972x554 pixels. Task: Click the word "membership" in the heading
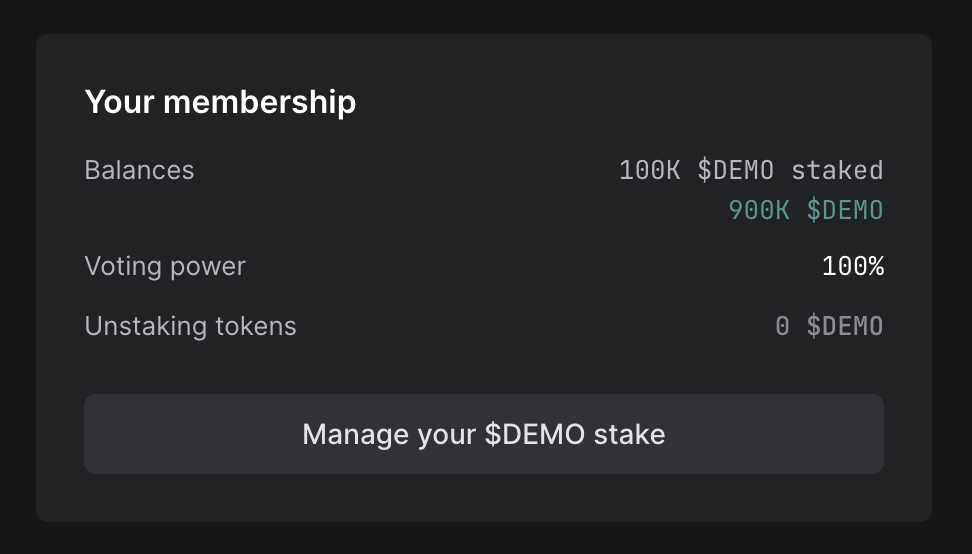[x=259, y=101]
